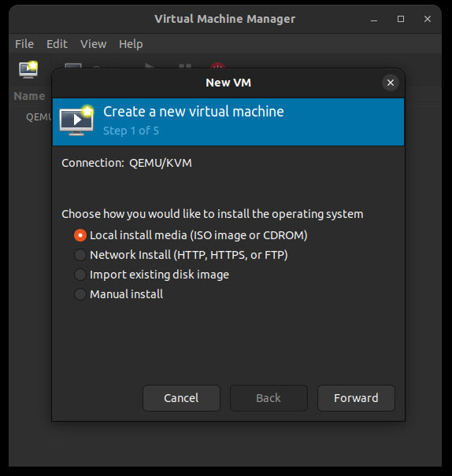Open the Edit menu

click(x=57, y=44)
